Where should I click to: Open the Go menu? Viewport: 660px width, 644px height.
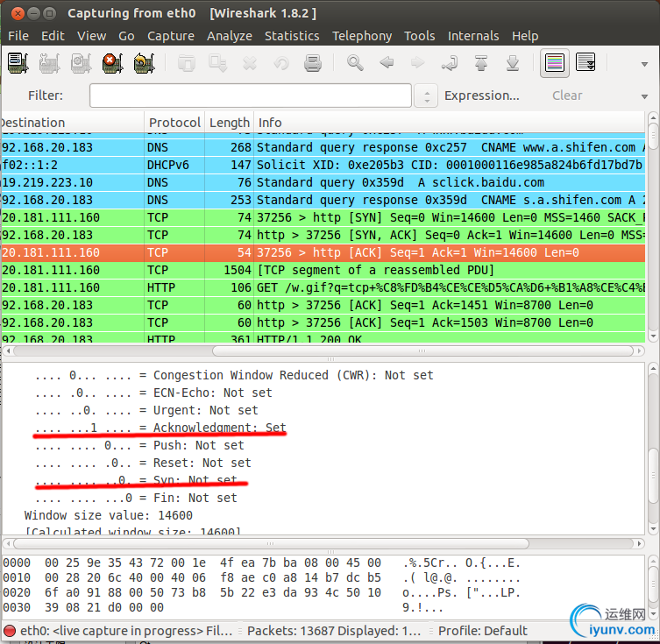[x=126, y=36]
